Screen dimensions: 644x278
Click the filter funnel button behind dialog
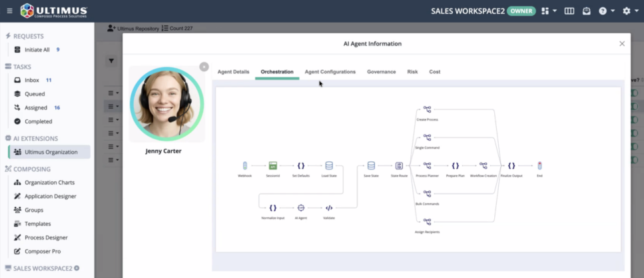click(x=111, y=61)
